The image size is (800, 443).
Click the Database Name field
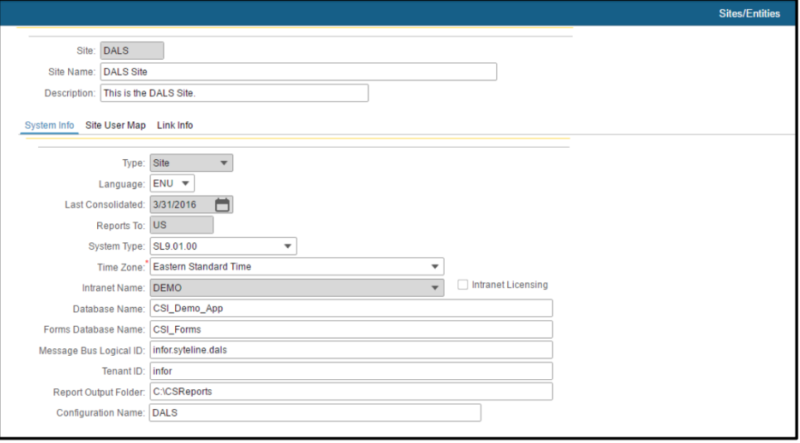pos(351,308)
